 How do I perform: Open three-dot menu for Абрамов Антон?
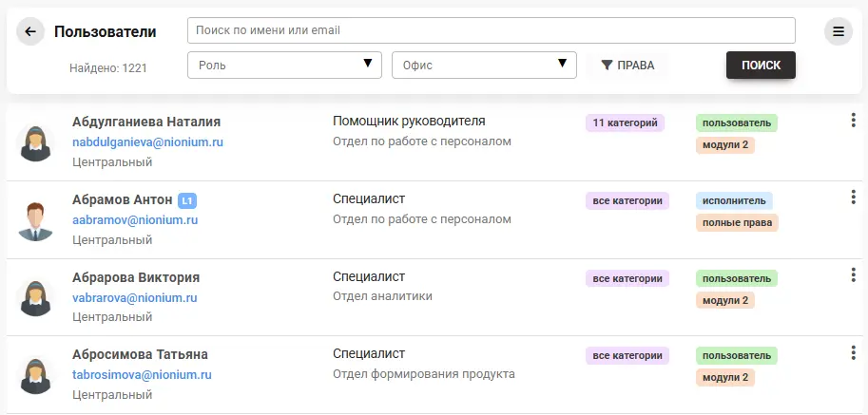(x=852, y=198)
